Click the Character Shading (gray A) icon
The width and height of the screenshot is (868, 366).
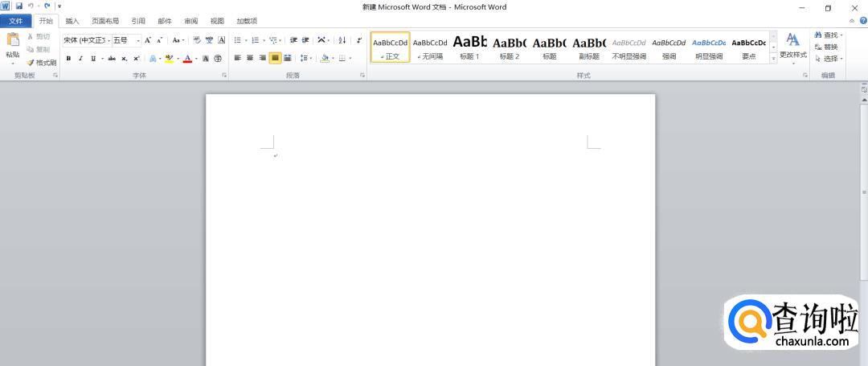206,58
